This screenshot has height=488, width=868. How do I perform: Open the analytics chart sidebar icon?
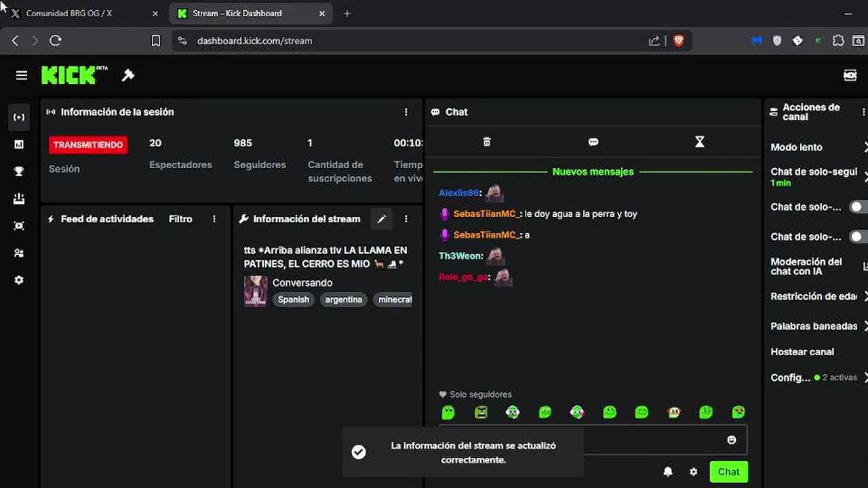19,144
